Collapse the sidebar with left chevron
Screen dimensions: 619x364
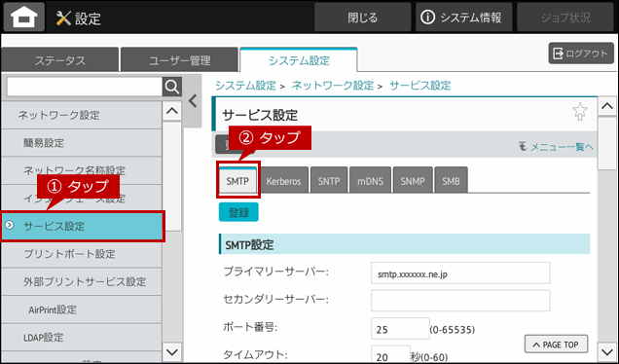pos(193,101)
